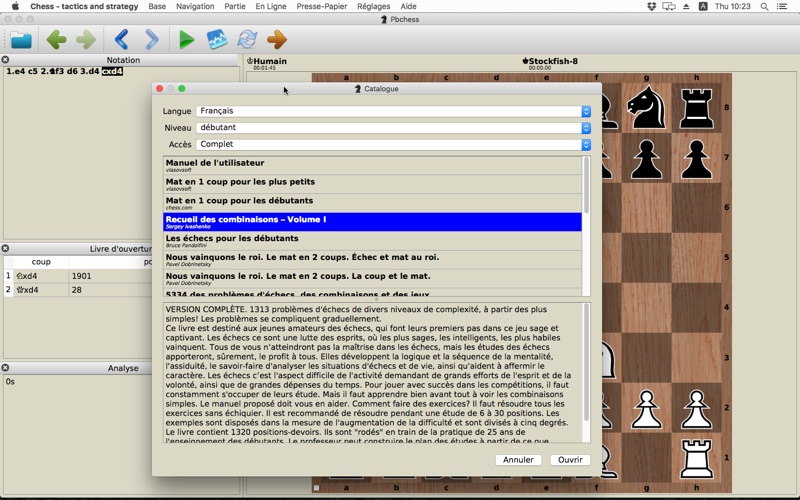Click the green left arrow toolbar icon
This screenshot has width=800, height=500.
(x=56, y=39)
